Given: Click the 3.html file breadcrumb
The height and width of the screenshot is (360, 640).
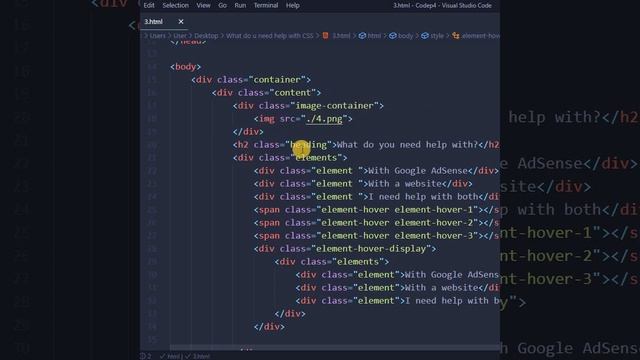Looking at the screenshot, I should point(337,36).
